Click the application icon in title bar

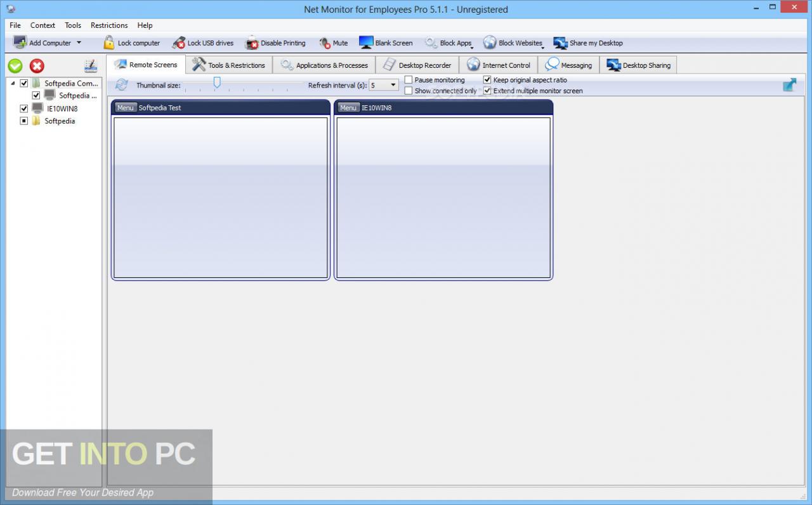pyautogui.click(x=11, y=9)
